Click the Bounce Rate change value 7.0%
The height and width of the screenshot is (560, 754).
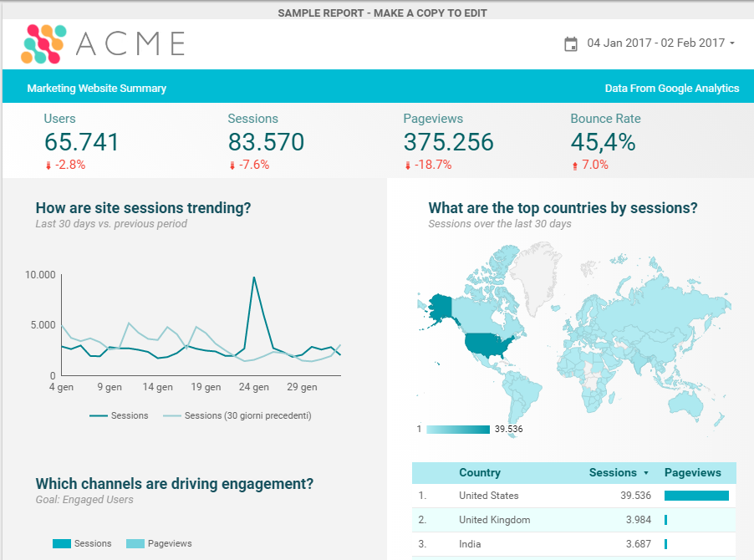point(595,165)
